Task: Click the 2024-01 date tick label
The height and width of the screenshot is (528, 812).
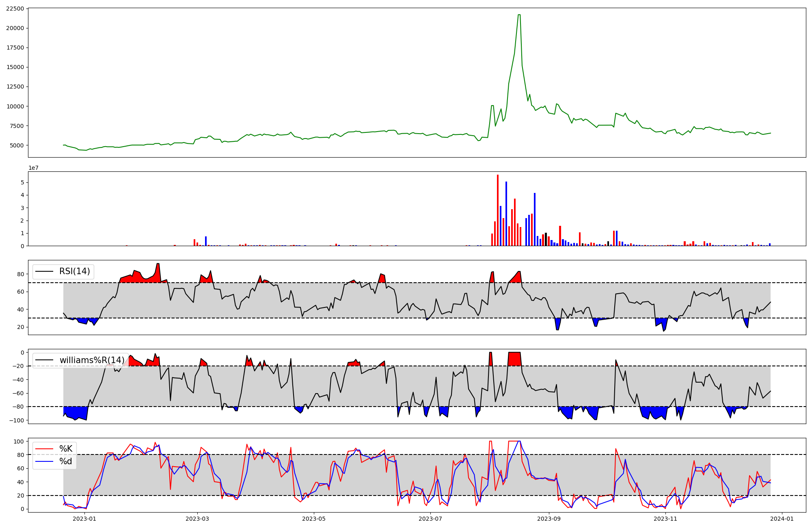Action: click(782, 519)
